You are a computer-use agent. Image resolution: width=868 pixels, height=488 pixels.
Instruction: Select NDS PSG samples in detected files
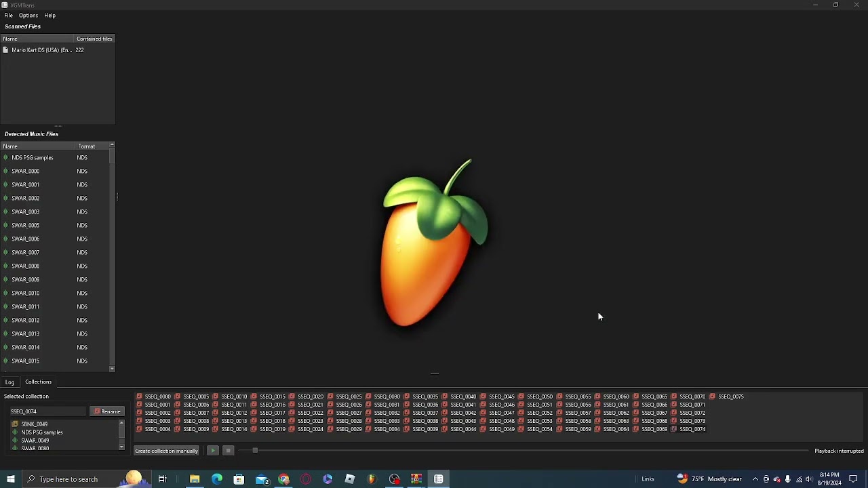[56, 158]
